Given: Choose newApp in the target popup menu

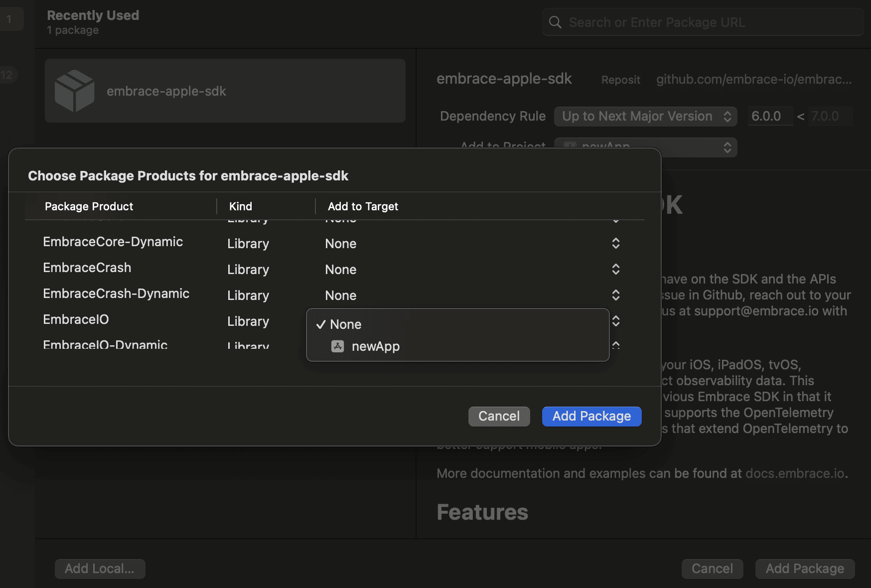Looking at the screenshot, I should click(x=457, y=346).
